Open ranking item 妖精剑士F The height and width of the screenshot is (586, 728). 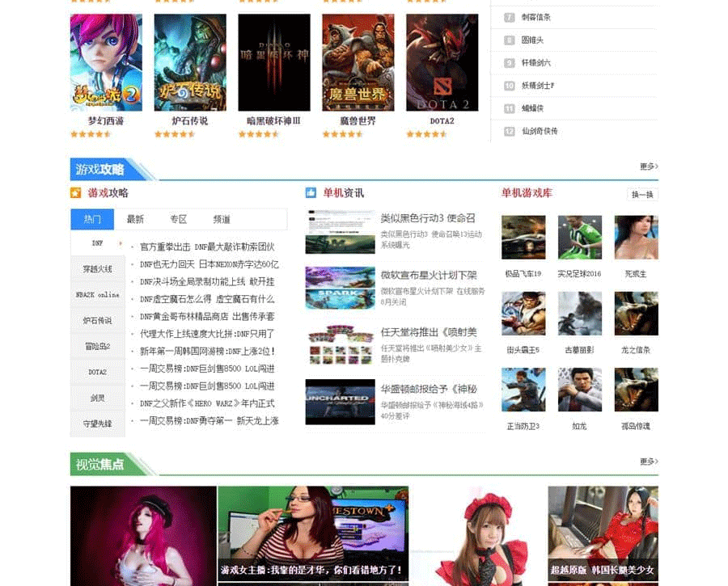click(538, 86)
